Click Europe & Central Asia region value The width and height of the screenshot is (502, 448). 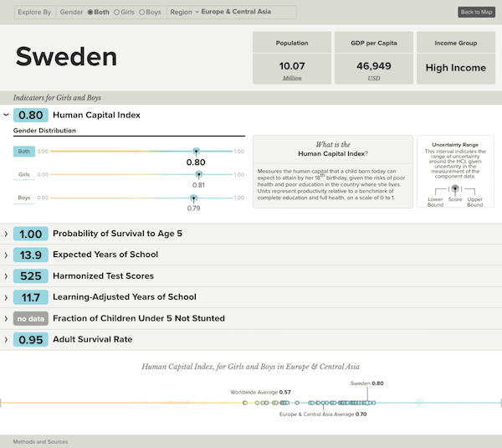[x=236, y=12]
